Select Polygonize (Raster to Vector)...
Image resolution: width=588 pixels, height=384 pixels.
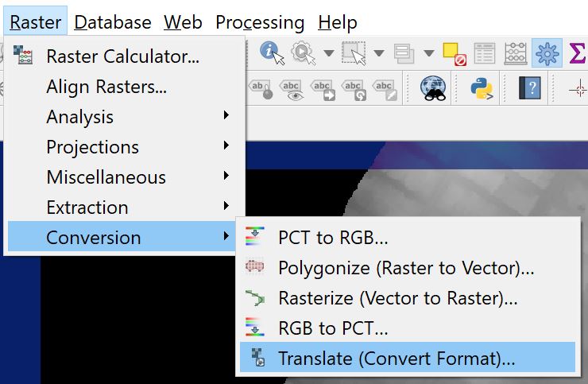pos(408,268)
